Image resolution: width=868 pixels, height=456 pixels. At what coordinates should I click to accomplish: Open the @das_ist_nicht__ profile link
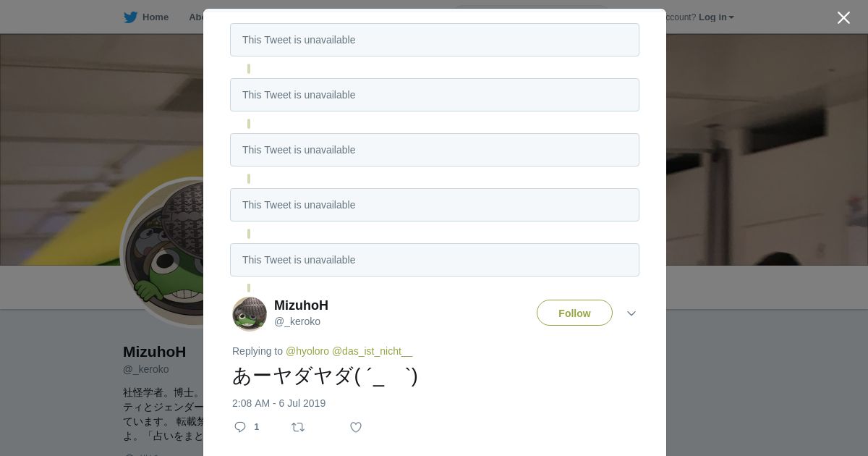click(372, 351)
